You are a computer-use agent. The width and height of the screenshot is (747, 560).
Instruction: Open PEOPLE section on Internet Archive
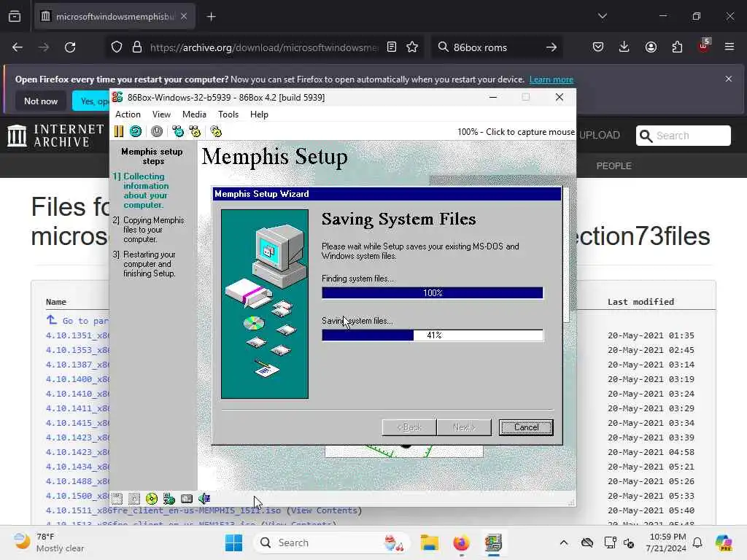click(x=614, y=166)
